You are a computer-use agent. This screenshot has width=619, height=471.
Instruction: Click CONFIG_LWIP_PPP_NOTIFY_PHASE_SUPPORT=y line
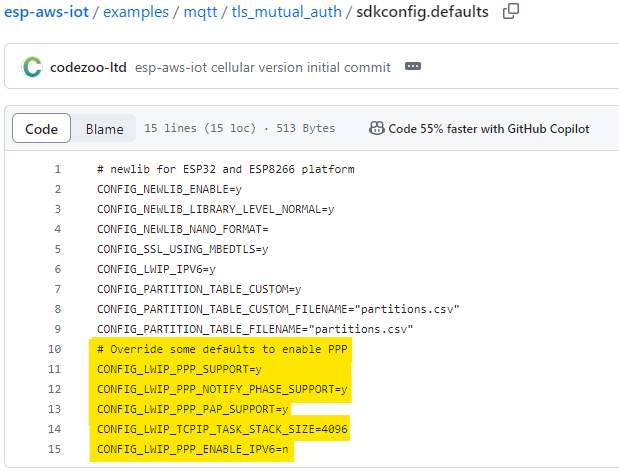[222, 389]
